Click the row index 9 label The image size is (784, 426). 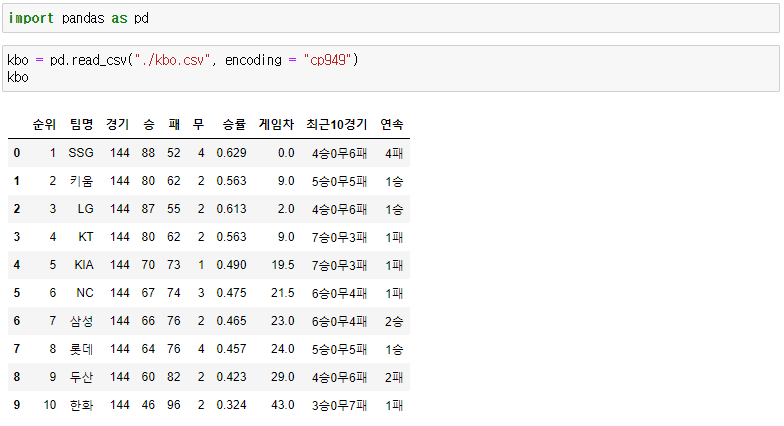[x=17, y=404]
